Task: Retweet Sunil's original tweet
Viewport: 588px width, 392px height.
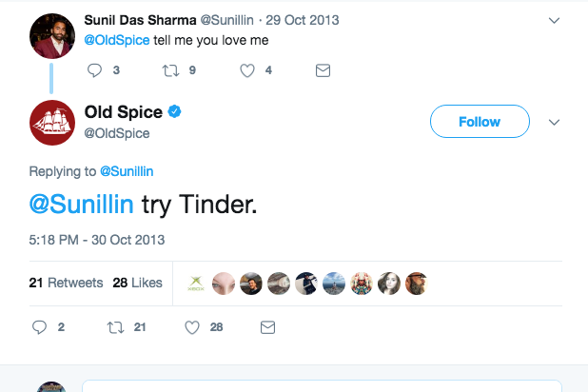Action: (171, 69)
